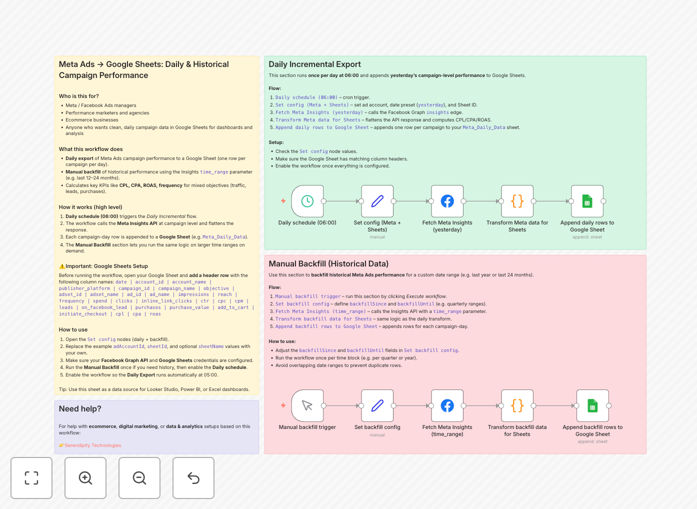Open the Transform backfill data for Sheets code node
The image size is (697, 509).
point(517,405)
